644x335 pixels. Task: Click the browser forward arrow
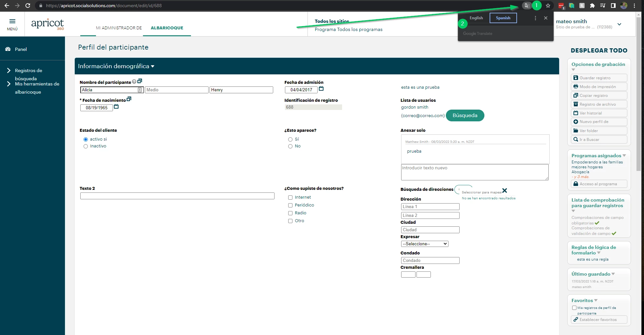(x=17, y=6)
